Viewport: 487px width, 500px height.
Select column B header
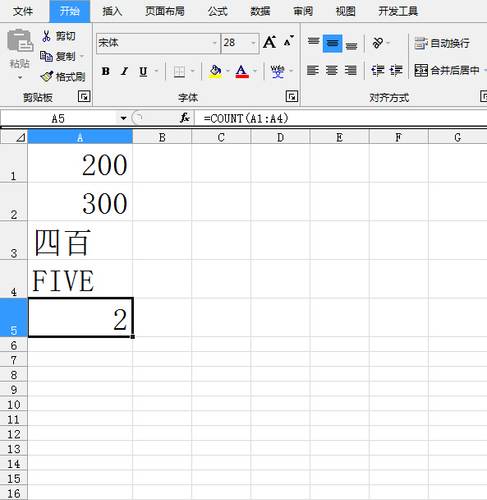pyautogui.click(x=162, y=137)
